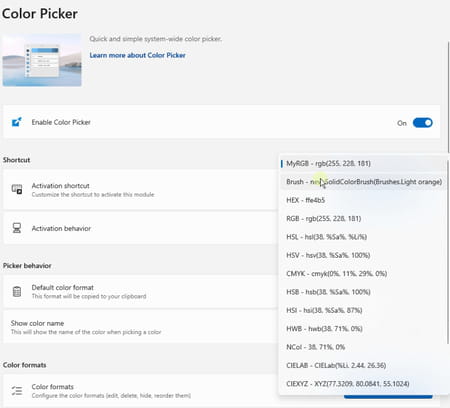Click the Default color format clipboard icon
Viewport: 450px width, 408px height.
coord(17,291)
